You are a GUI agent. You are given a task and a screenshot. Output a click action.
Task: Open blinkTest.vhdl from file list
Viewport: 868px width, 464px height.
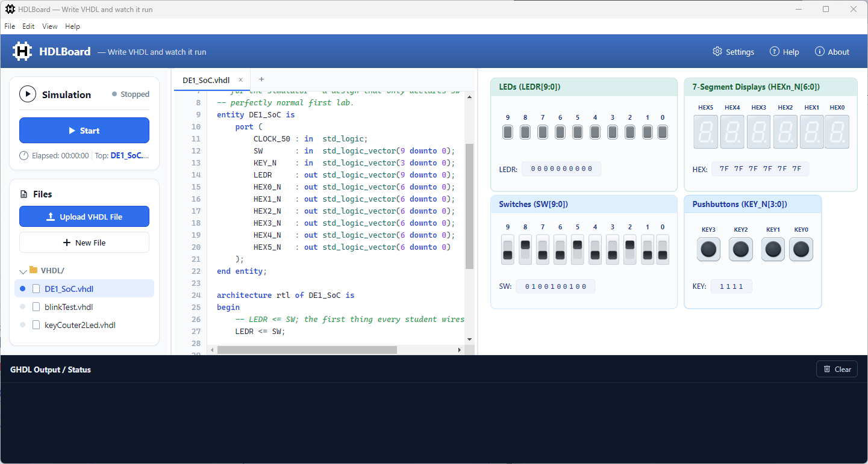(x=84, y=307)
